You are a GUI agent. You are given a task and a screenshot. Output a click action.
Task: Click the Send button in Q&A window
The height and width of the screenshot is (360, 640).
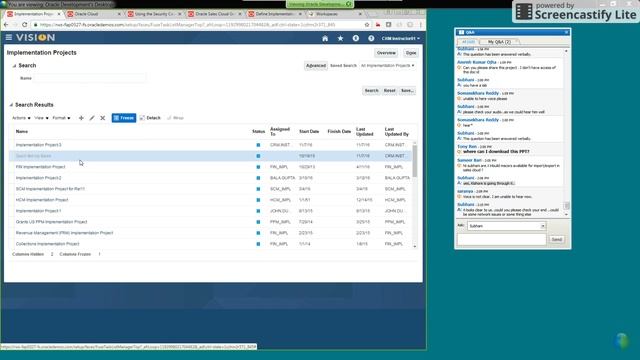click(557, 240)
